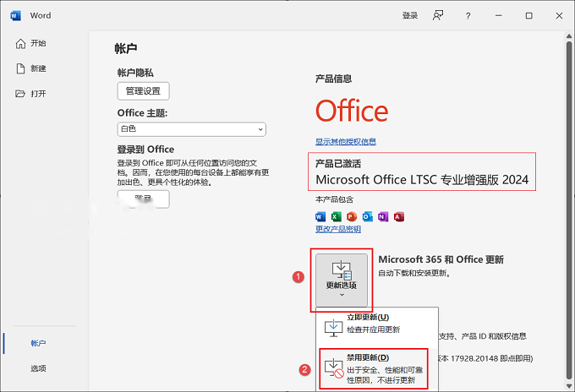Switch to the 帐户 tab

tap(38, 343)
